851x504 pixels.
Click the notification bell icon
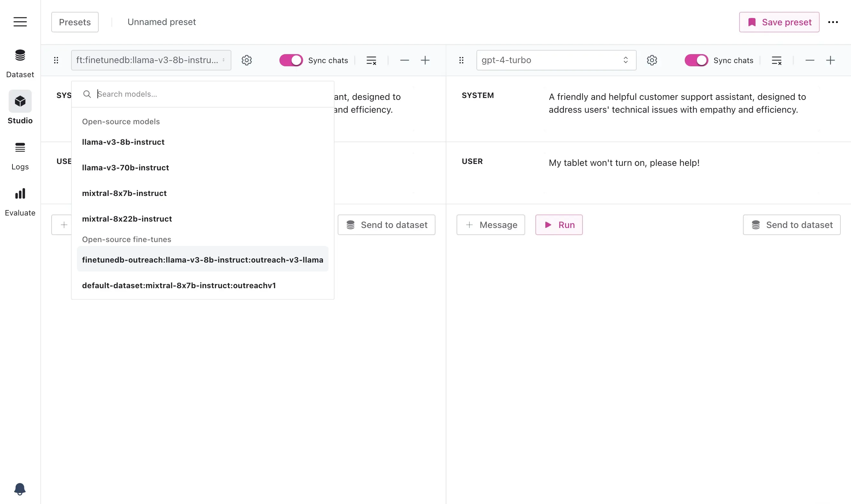20,489
